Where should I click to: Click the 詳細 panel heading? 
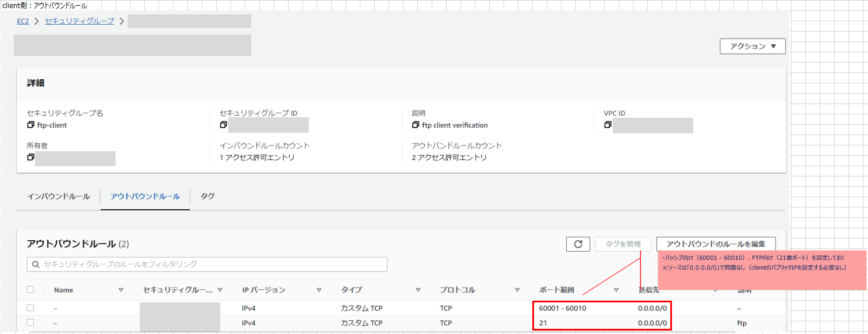(x=36, y=83)
